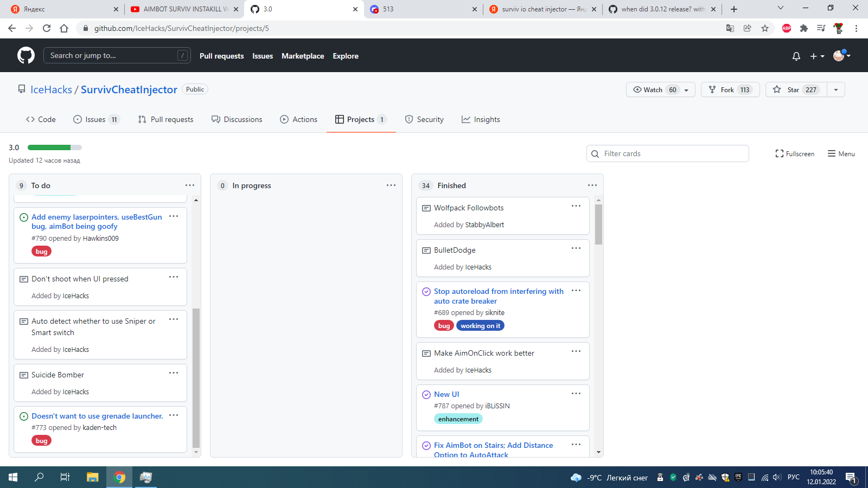
Task: Visit the IceHacks profile link
Action: 50,89
